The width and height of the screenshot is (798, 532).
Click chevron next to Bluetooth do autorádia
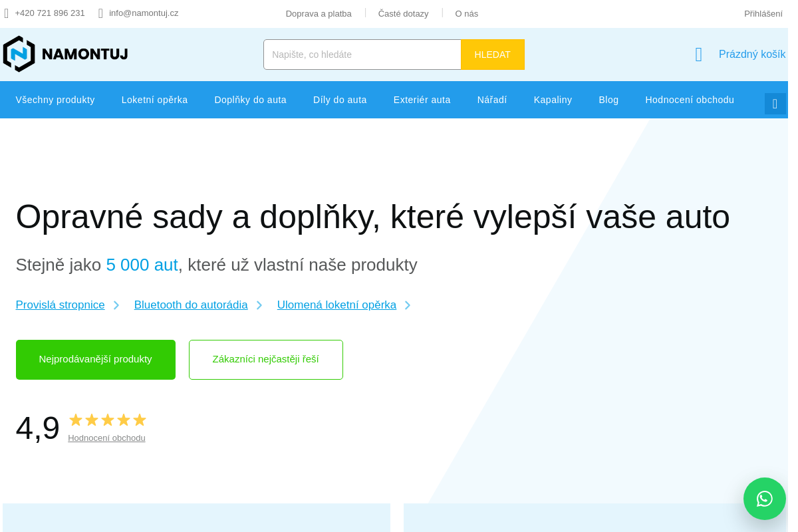pos(259,305)
